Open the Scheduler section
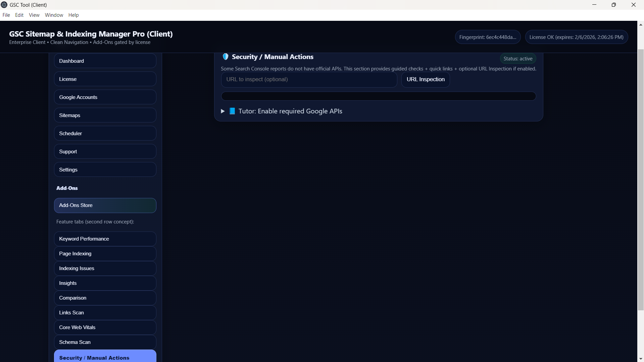The image size is (644, 362). click(x=105, y=134)
